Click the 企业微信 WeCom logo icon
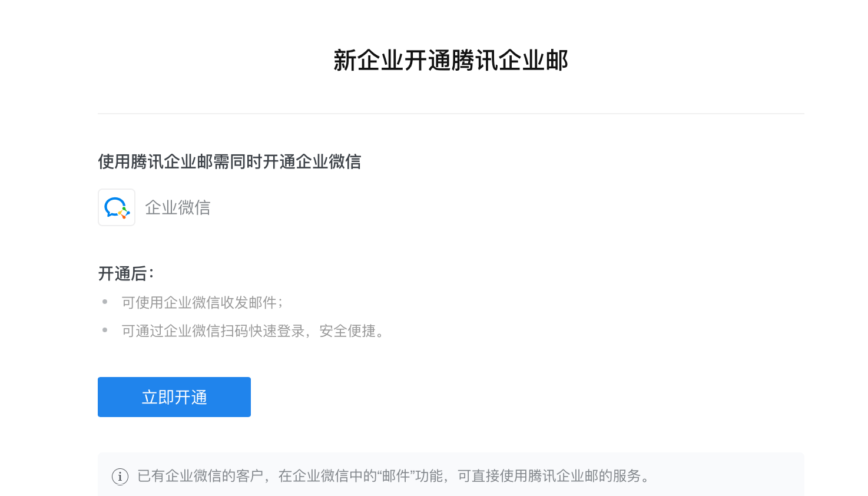The width and height of the screenshot is (868, 496). tap(117, 207)
